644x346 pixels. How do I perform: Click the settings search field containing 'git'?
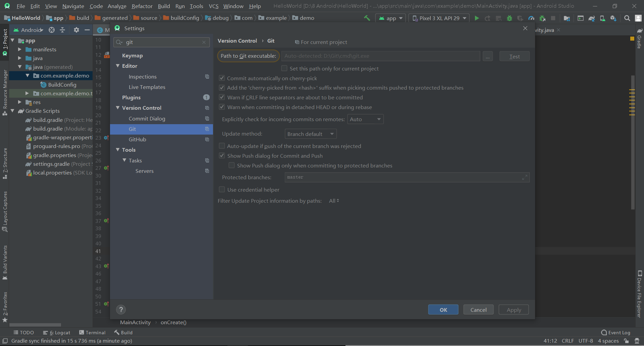pos(161,42)
